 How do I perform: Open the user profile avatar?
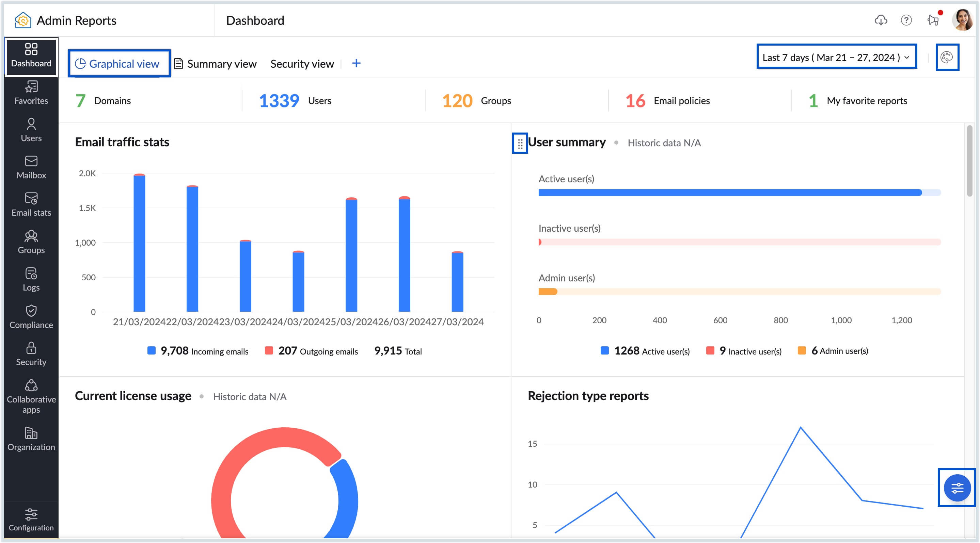click(x=963, y=20)
